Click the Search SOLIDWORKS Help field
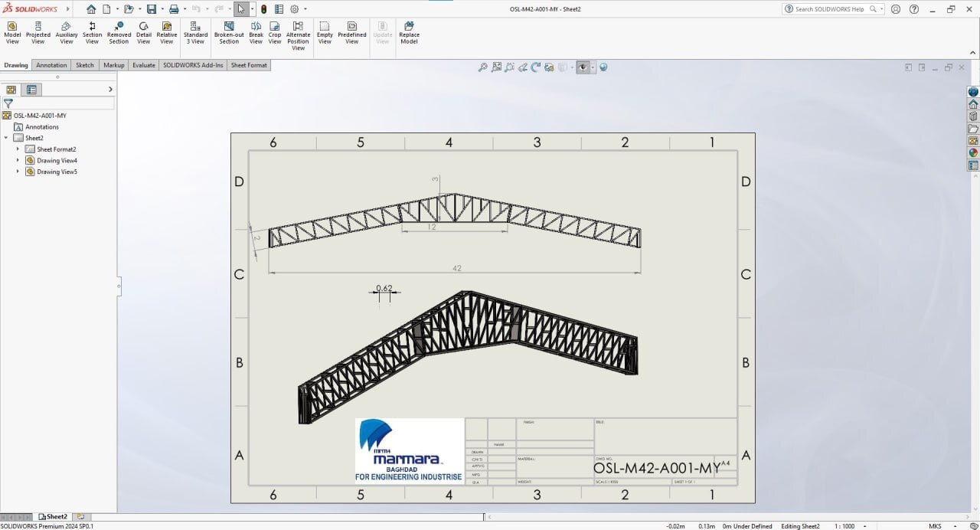 tap(829, 9)
